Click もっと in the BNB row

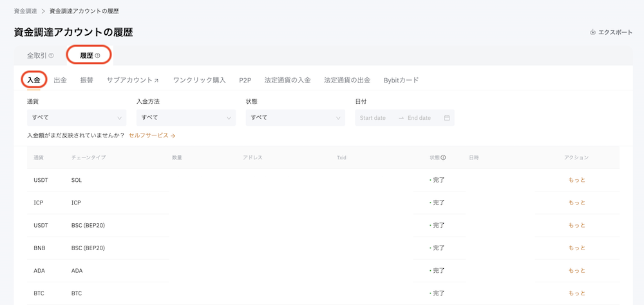tap(576, 248)
